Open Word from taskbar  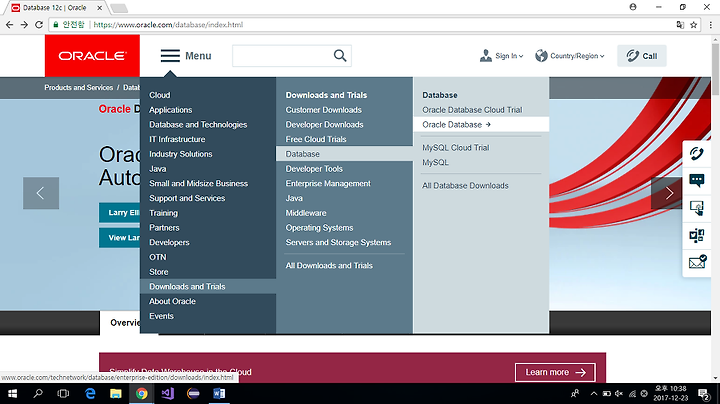(219, 393)
